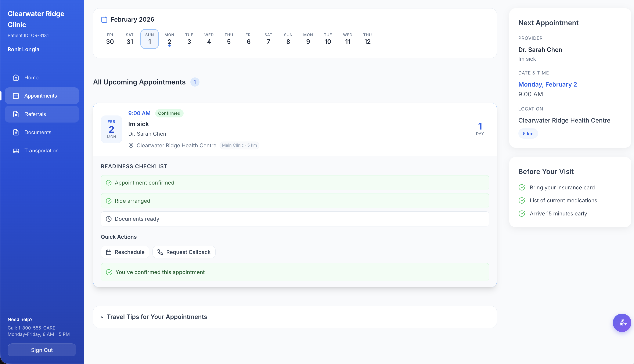The width and height of the screenshot is (634, 364).
Task: Go to the Transportation section
Action: pos(41,150)
